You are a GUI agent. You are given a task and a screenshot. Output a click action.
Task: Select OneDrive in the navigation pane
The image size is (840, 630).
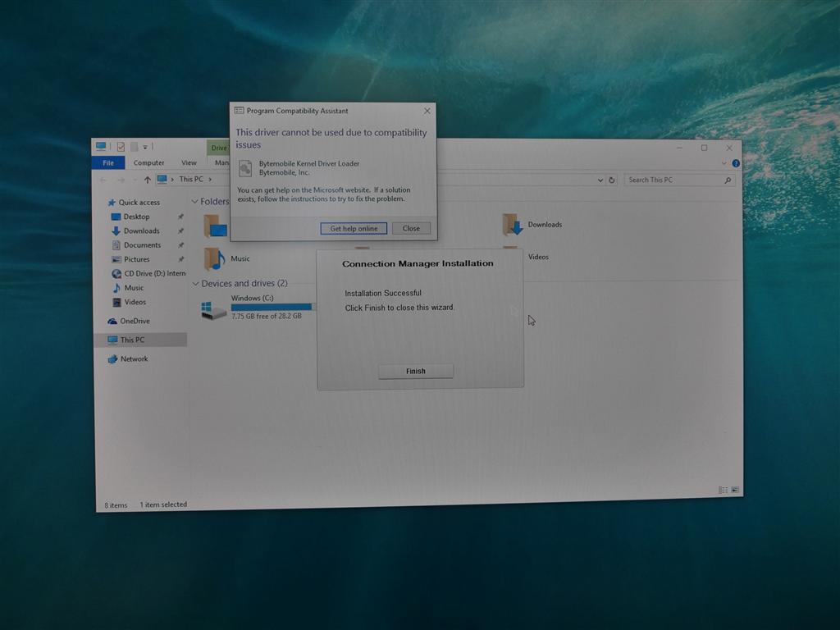coord(135,321)
